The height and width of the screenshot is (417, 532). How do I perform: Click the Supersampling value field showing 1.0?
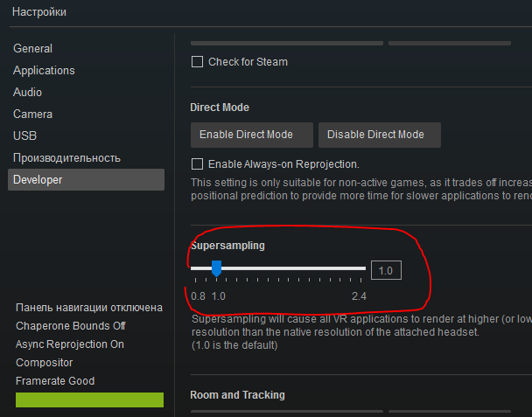pos(386,270)
